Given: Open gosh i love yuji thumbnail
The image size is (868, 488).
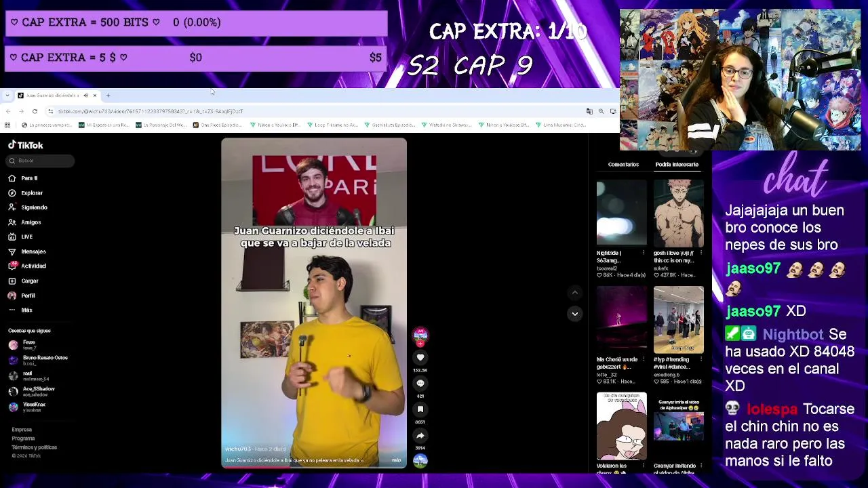Looking at the screenshot, I should pyautogui.click(x=679, y=213).
